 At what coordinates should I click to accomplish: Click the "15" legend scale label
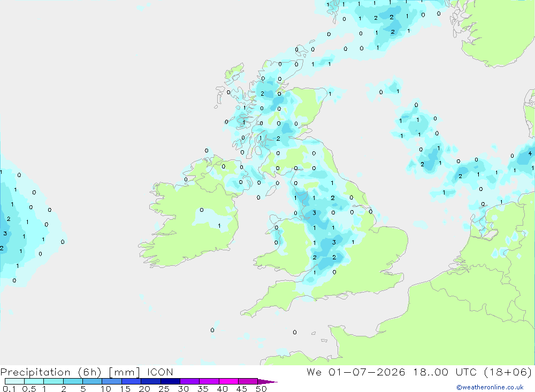tap(125, 389)
